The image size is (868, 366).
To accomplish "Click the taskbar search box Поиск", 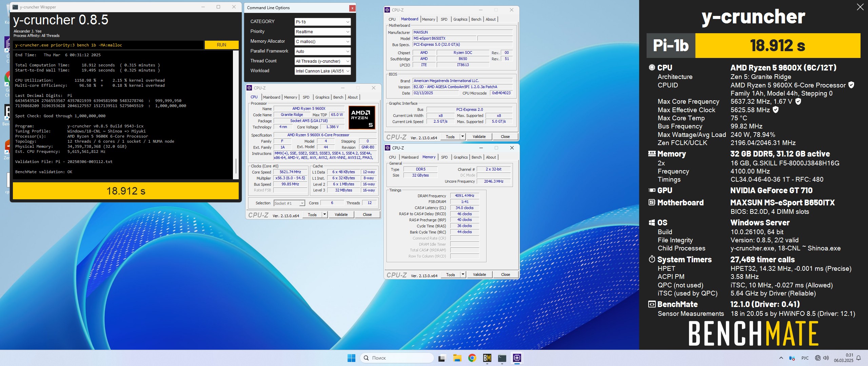I will [x=397, y=358].
